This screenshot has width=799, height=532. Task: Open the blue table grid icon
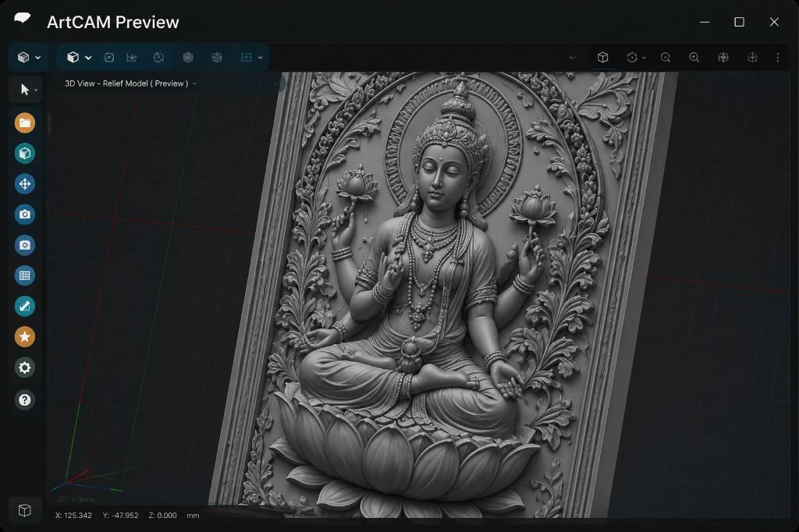pyautogui.click(x=24, y=275)
